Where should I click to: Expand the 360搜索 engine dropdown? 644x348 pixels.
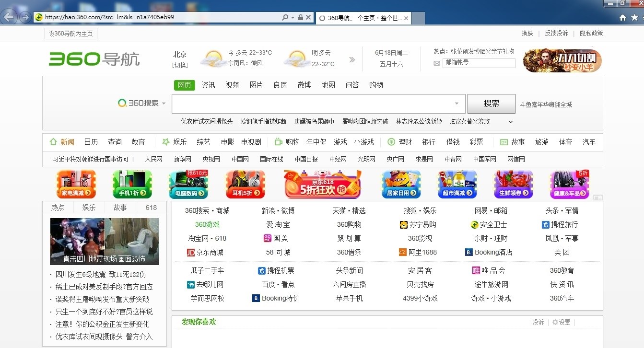164,103
